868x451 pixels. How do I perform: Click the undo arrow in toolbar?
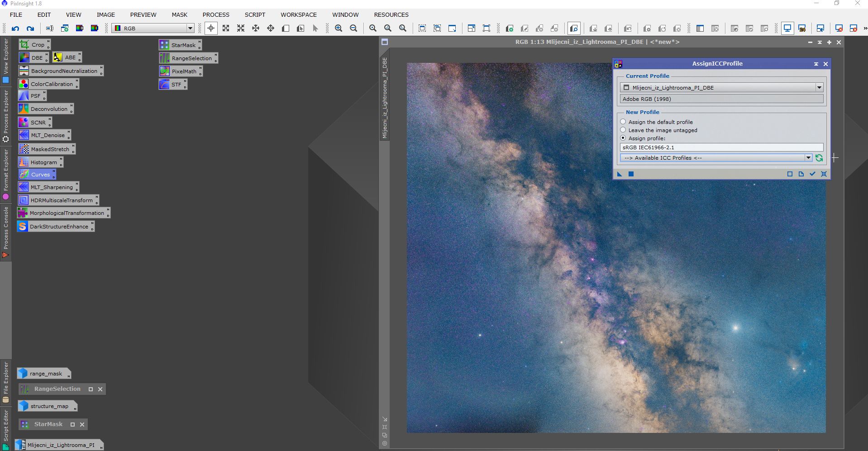coord(15,28)
